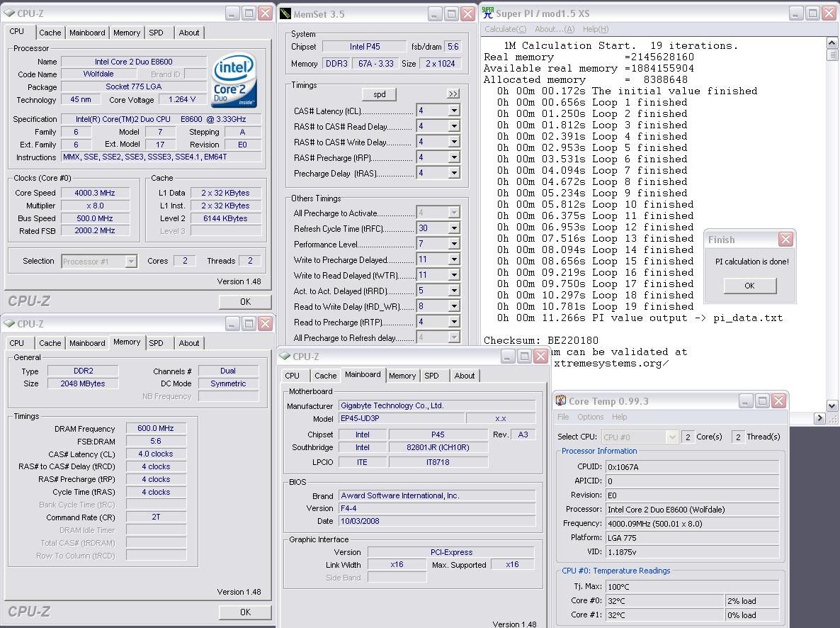
Task: Open the Read to Precharge (tRTP) dropdown
Action: (x=454, y=321)
